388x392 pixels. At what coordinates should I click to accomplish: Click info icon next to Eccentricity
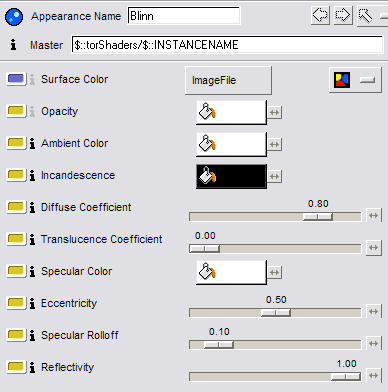[32, 303]
